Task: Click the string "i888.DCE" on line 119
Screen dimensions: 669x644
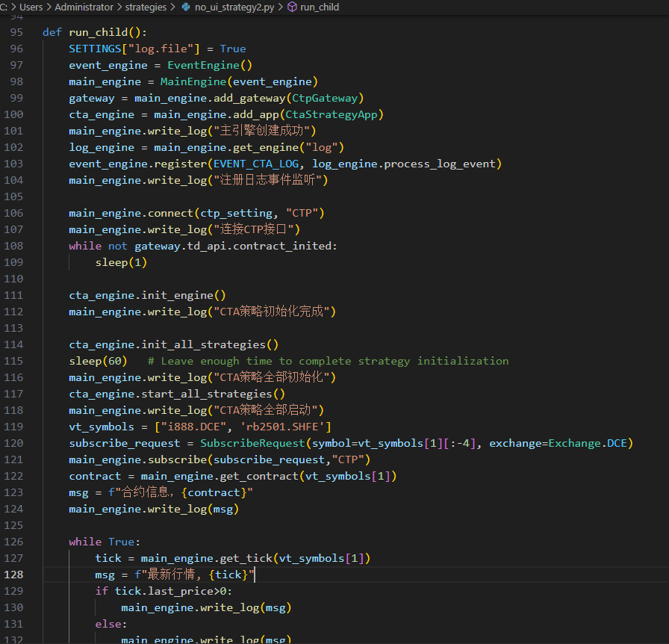Action: tap(193, 427)
